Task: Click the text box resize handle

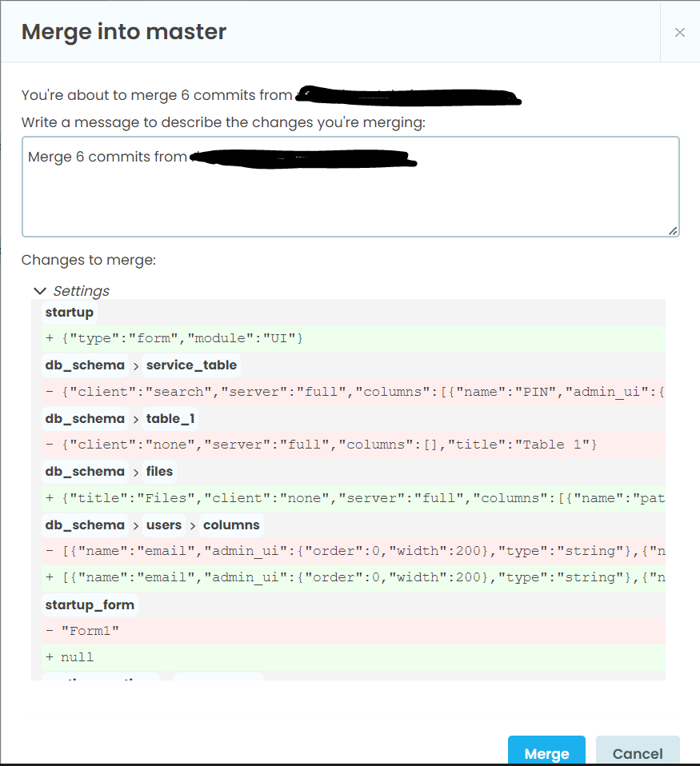Action: coord(673,230)
